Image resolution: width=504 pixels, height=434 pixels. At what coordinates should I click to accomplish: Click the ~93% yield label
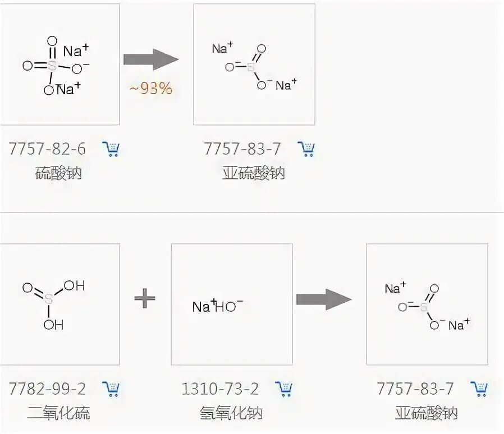(x=151, y=89)
